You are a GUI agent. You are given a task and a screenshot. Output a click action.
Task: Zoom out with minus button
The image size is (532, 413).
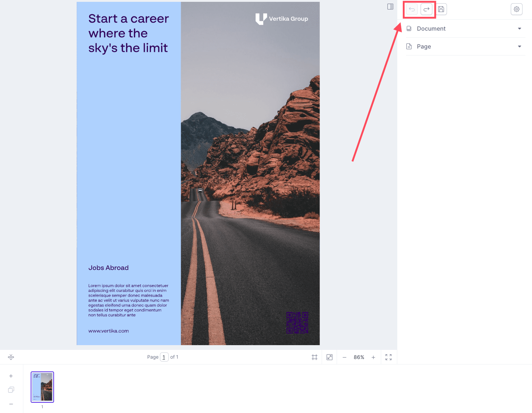(x=344, y=357)
